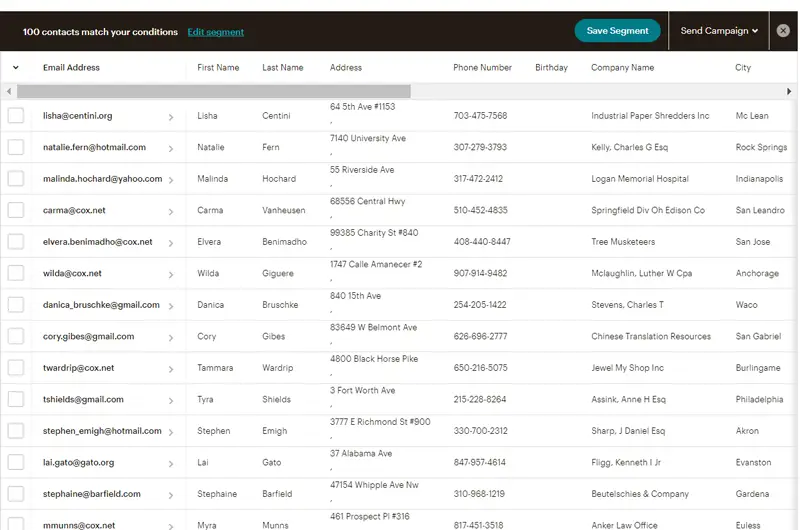Image resolution: width=800 pixels, height=530 pixels.
Task: Click the arrow beside cory.gibes@gmail.com
Action: point(171,338)
